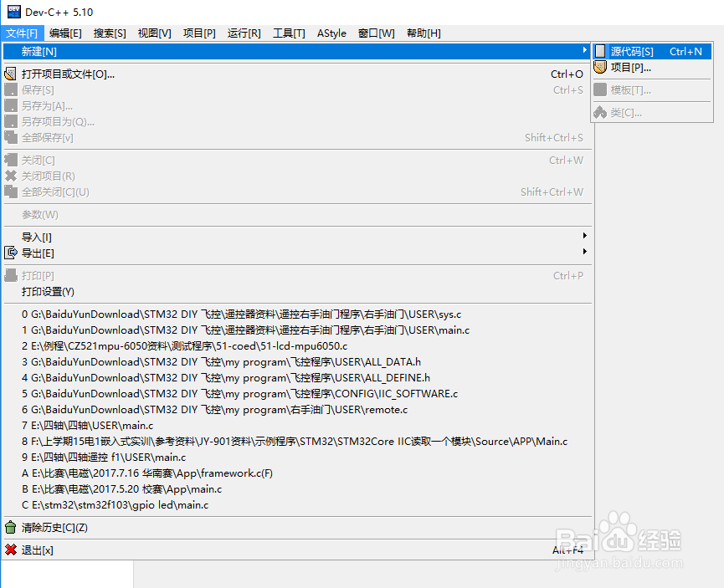Choose 打印设置(Y) entry
The width and height of the screenshot is (724, 588).
coord(296,292)
